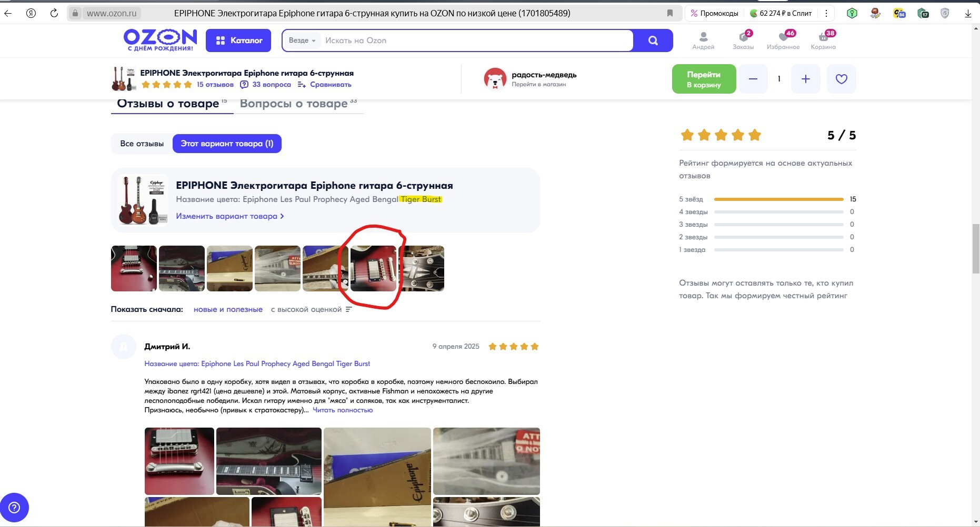Image resolution: width=980 pixels, height=527 pixels.
Task: Open large review photo of bridge pickup
Action: (x=179, y=461)
